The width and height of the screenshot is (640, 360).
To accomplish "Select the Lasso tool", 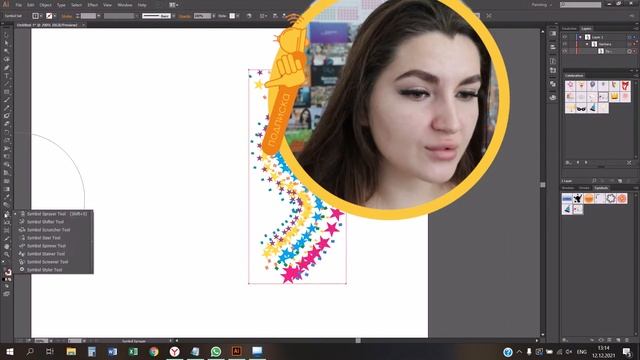I will [7, 60].
